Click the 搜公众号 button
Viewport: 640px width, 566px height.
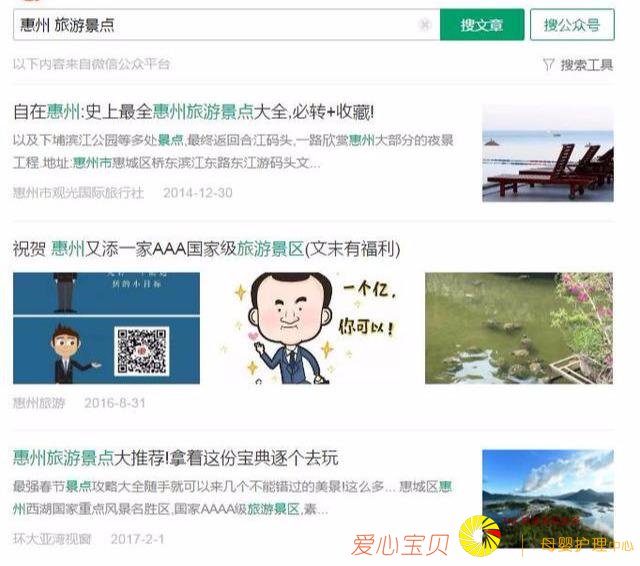pyautogui.click(x=572, y=25)
